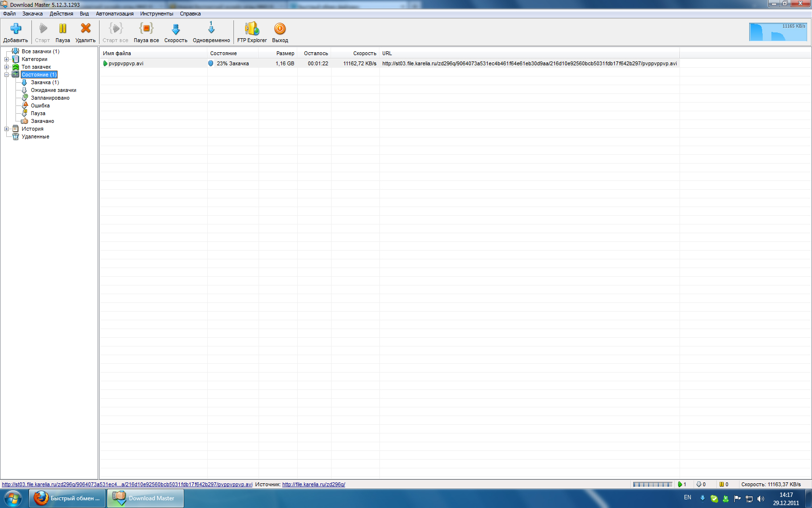The image size is (812, 508).
Task: Open the Скорость (Speed) toolbar option
Action: click(x=175, y=29)
